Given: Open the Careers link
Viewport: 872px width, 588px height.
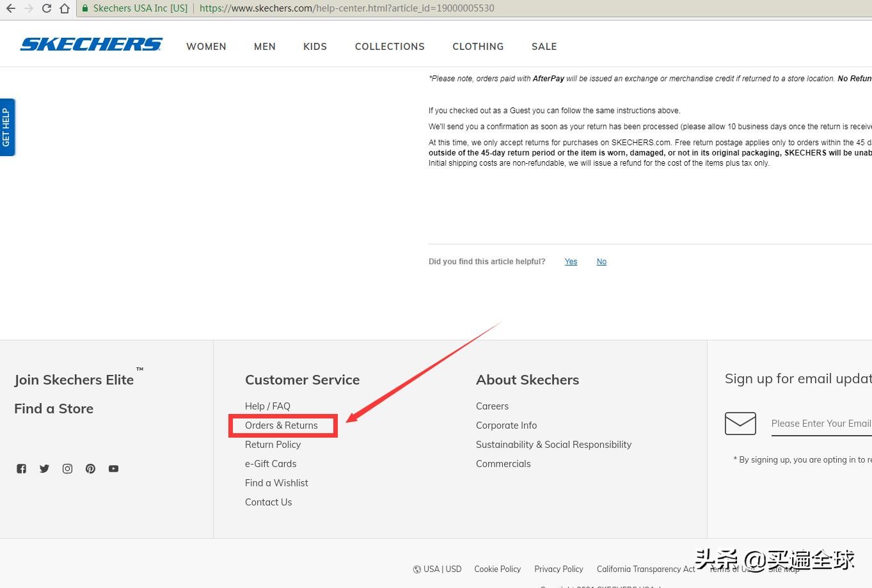Looking at the screenshot, I should 492,406.
